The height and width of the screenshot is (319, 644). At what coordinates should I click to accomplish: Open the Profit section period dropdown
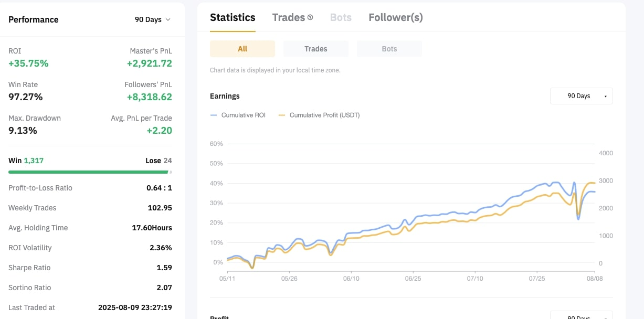tap(581, 316)
